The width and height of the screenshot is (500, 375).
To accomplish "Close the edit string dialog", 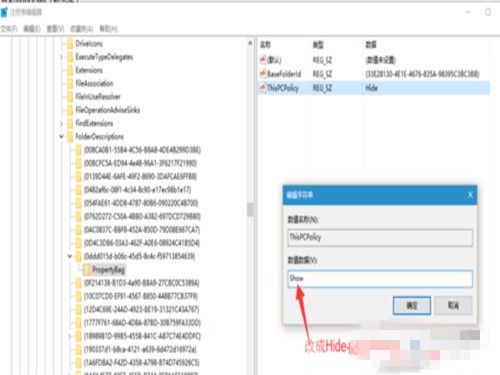I will coord(470,195).
